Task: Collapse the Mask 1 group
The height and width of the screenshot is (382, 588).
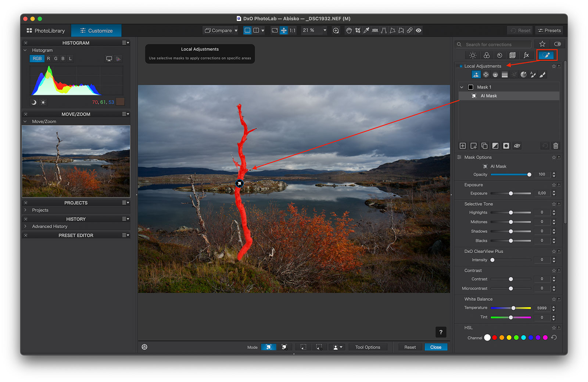Action: click(x=462, y=87)
